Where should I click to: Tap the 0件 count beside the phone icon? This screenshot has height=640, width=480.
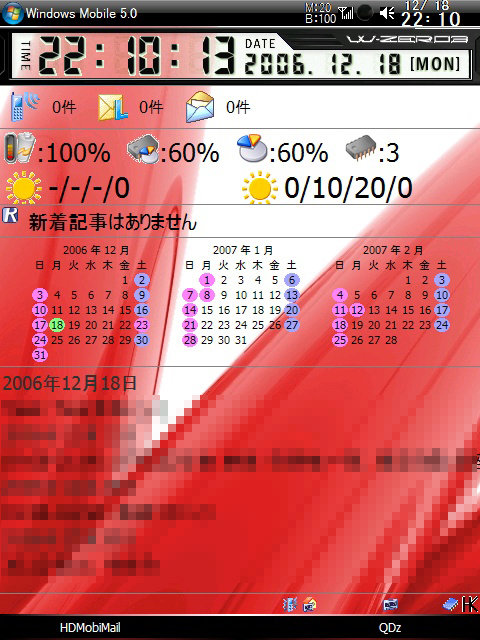(x=64, y=107)
